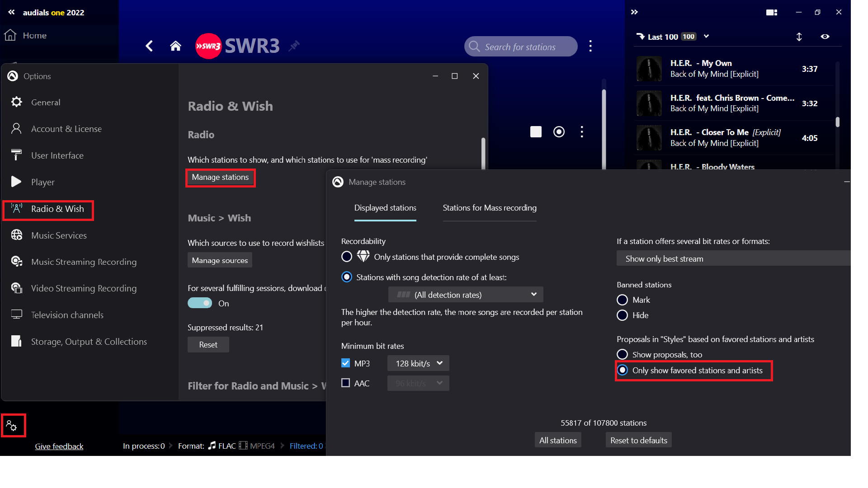Click the Options dialog vertical scrollbar
Image resolution: width=868 pixels, height=488 pixels.
pyautogui.click(x=483, y=154)
